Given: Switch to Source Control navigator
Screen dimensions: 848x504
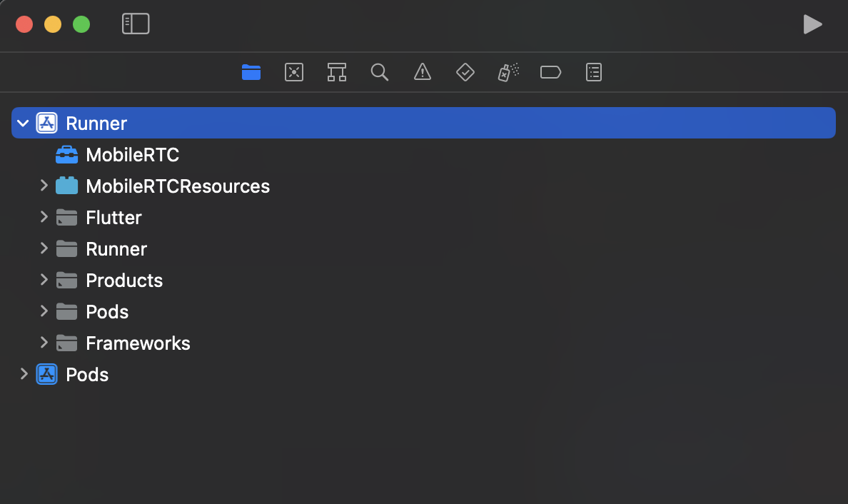Looking at the screenshot, I should coord(293,72).
